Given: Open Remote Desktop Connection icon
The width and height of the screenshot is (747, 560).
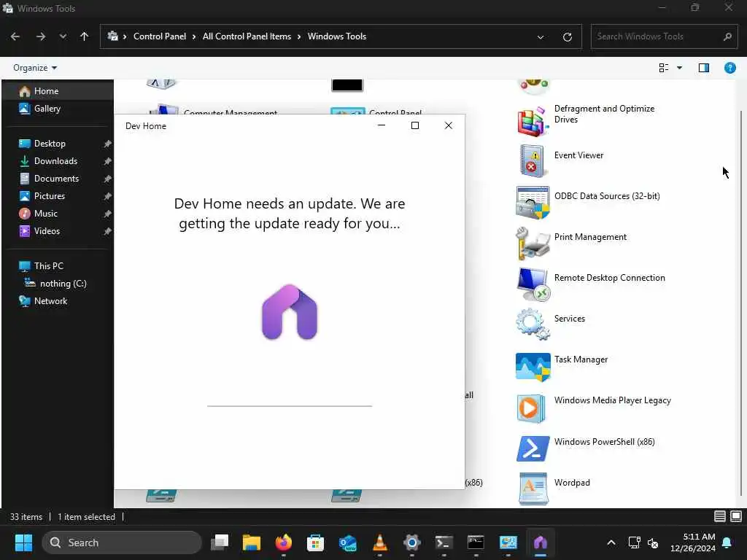Looking at the screenshot, I should pyautogui.click(x=533, y=284).
